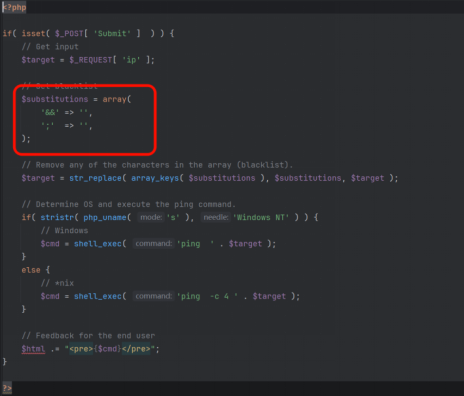The image size is (464, 396).
Task: Click the 'mode:' parameter hint
Action: 151,217
